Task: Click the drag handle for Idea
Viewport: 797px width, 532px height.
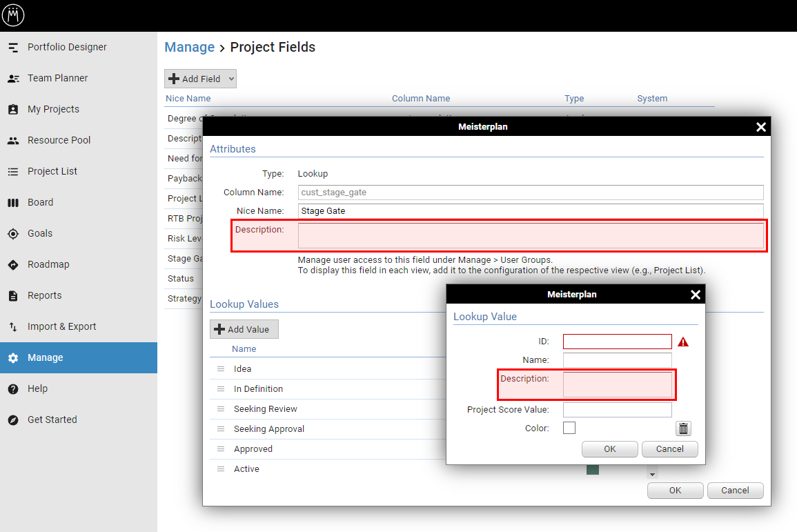Action: click(x=221, y=369)
